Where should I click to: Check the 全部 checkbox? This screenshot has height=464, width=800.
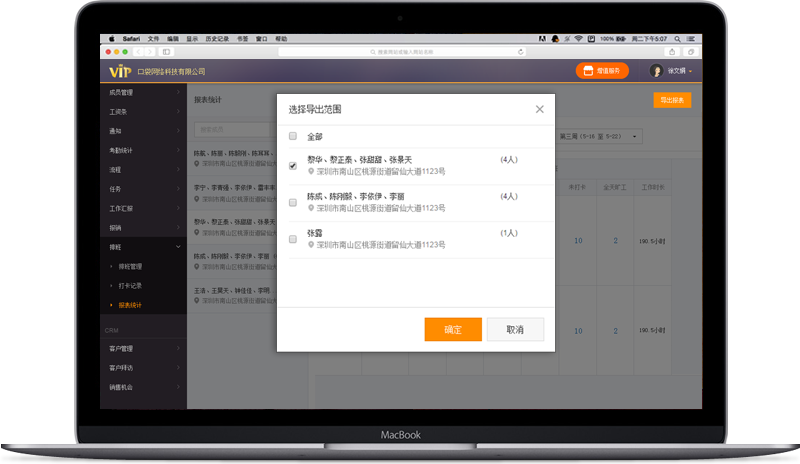coord(293,136)
